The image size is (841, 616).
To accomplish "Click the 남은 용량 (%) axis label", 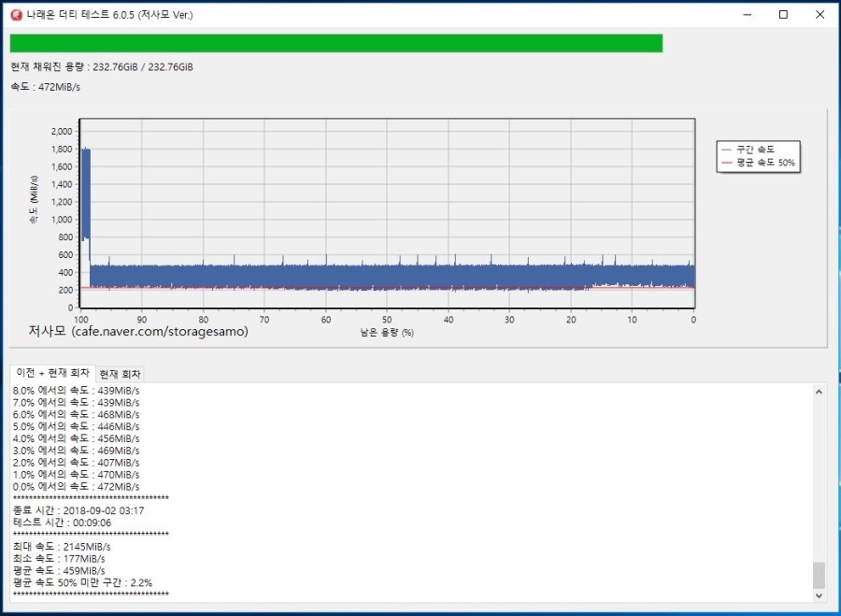I will 386,332.
